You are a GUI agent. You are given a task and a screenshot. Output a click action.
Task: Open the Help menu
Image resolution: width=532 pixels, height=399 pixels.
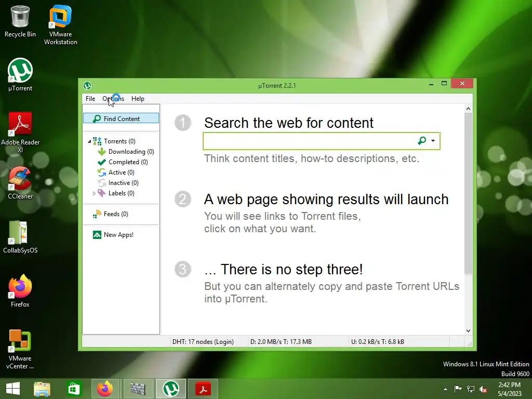click(138, 99)
